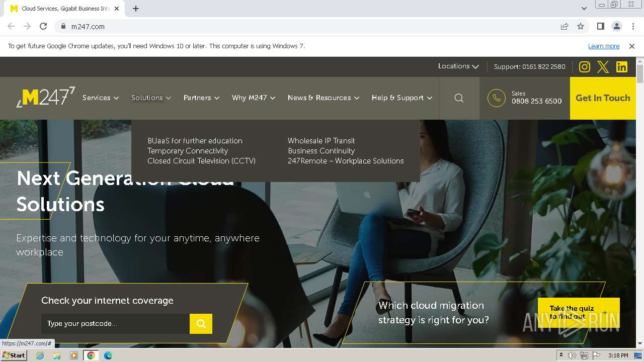This screenshot has width=644, height=362.
Task: Reload the m247.com page
Action: pos(43,26)
